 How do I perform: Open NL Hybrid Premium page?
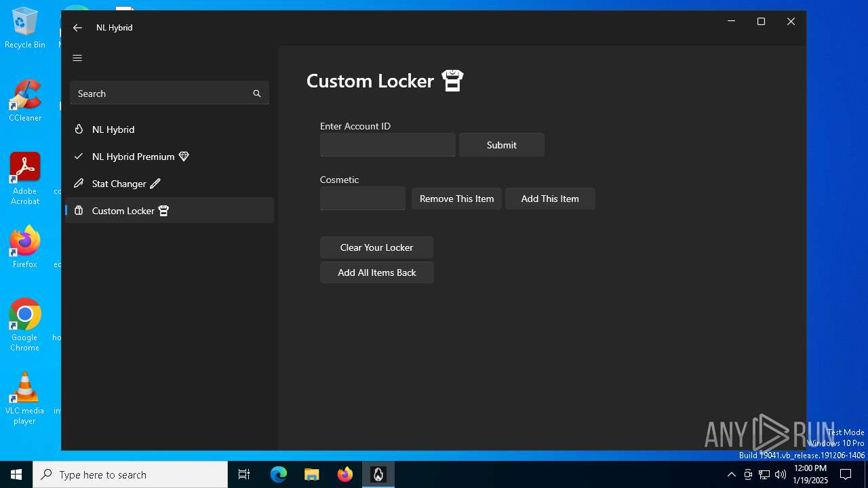coord(170,157)
